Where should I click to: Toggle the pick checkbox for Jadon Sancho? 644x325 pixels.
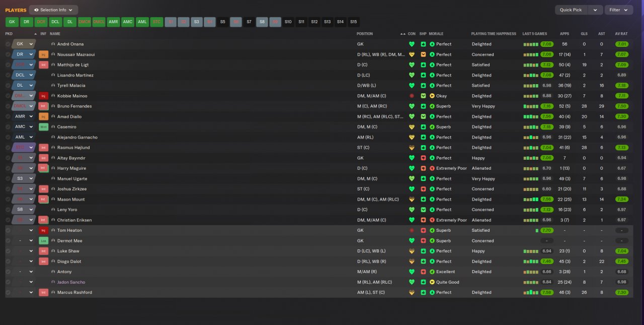[x=8, y=282]
